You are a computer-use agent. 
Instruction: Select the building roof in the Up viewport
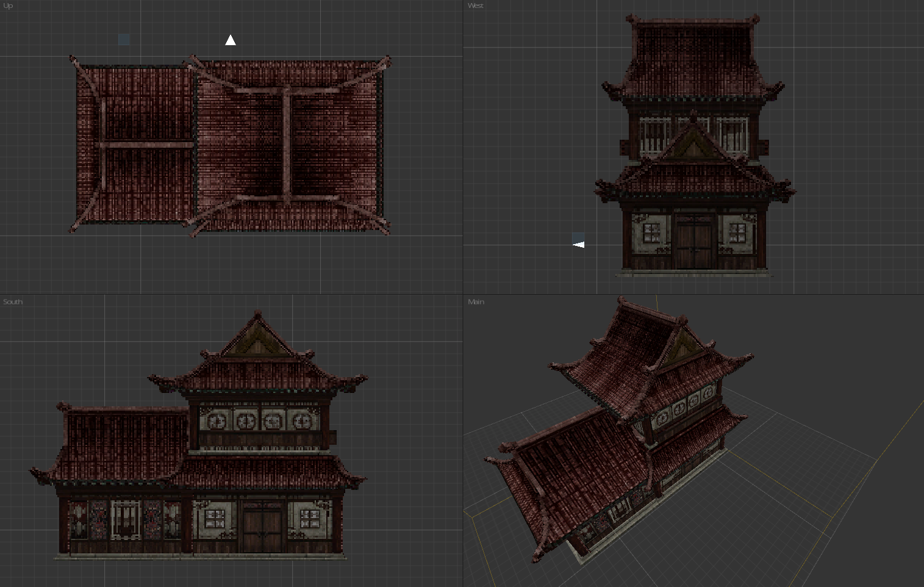click(x=230, y=145)
